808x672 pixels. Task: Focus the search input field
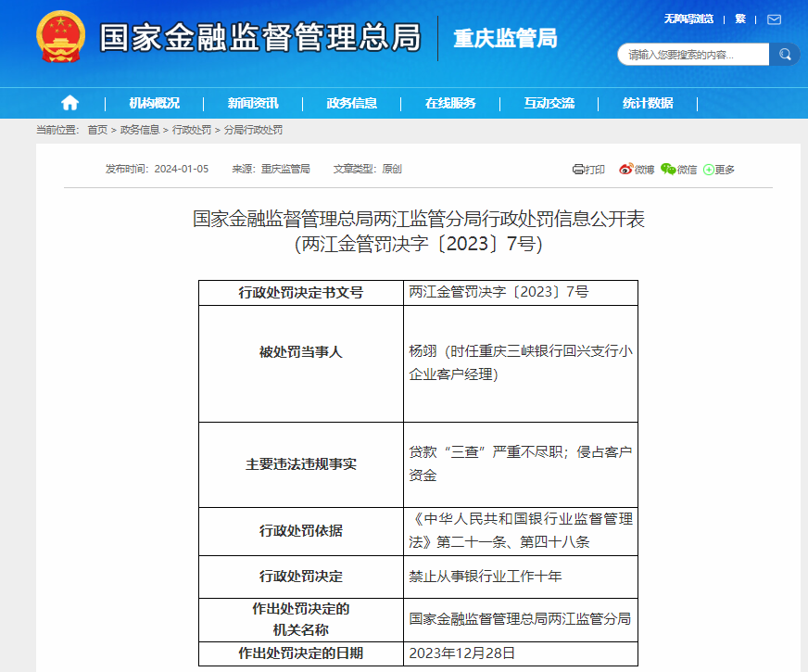(693, 54)
